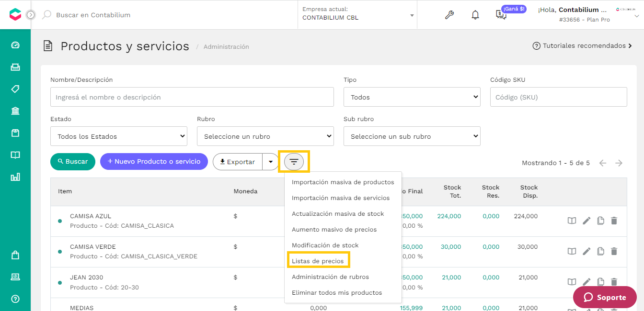
Task: Click the Buscar en Contabilium search field
Action: (93, 15)
